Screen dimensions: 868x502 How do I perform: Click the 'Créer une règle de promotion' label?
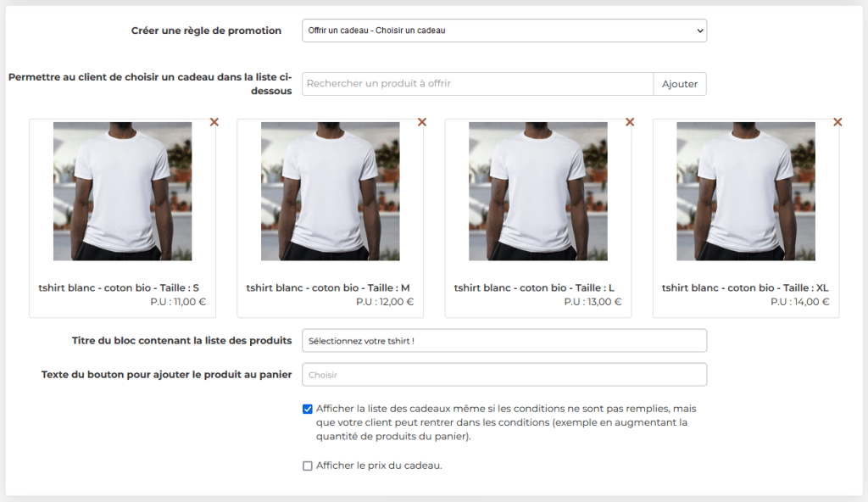coord(206,31)
